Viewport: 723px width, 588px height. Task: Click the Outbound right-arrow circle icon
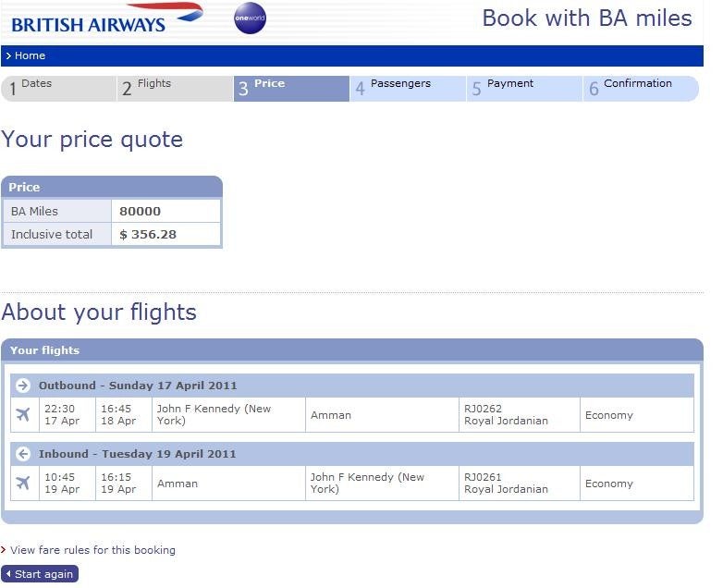tap(22, 386)
